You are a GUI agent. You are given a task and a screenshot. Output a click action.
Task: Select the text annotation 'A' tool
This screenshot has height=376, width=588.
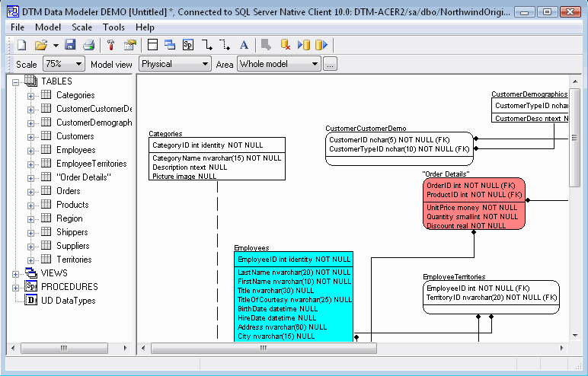[244, 45]
